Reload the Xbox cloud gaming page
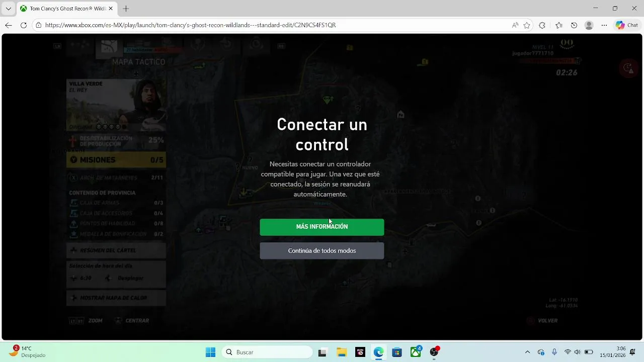The image size is (644, 362). (24, 25)
